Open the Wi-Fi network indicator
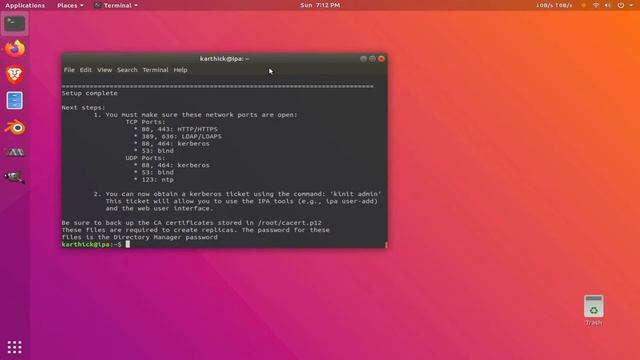The height and width of the screenshot is (360, 640). tap(596, 5)
